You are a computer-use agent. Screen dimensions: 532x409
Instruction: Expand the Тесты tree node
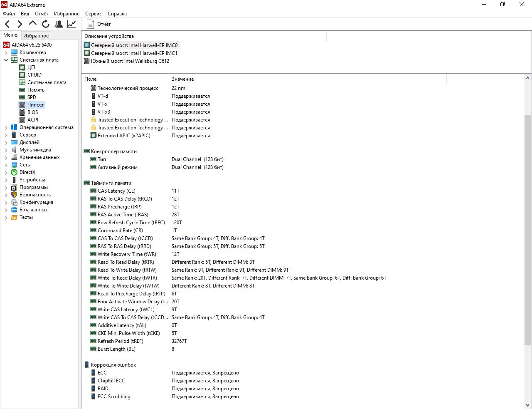[6, 218]
